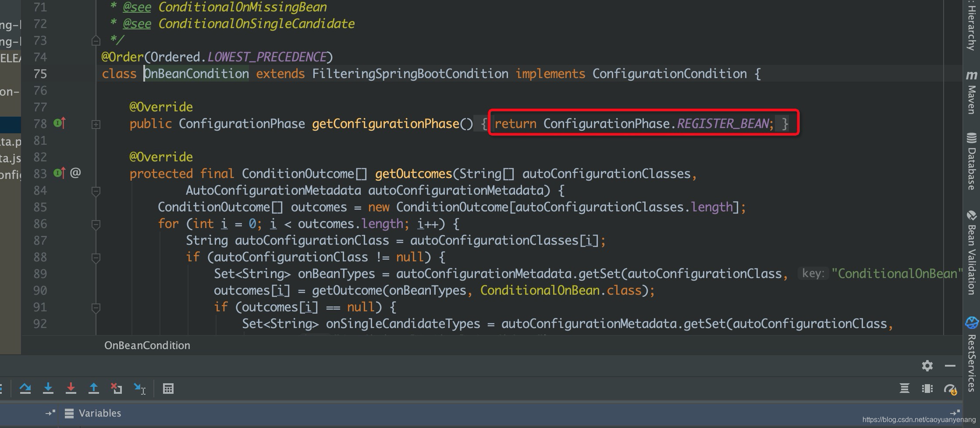Expand folded method on line 78
Viewport: 980px width, 428px height.
point(96,125)
